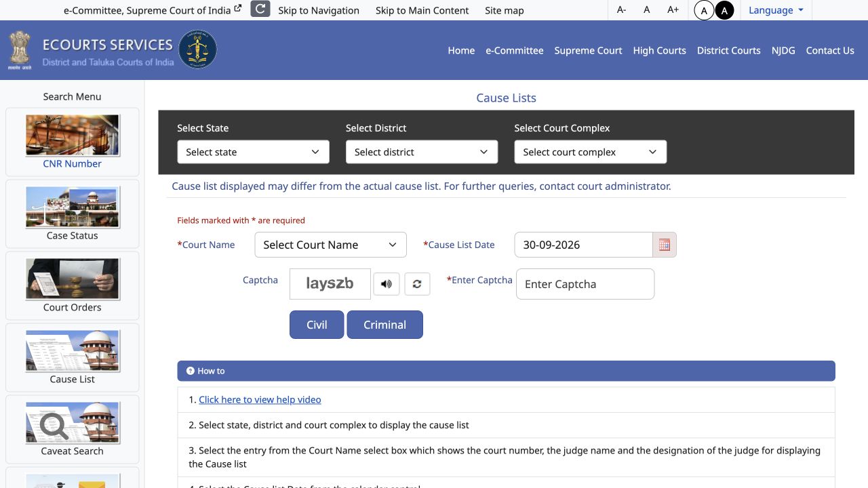Play the captcha audio speaker icon
The image size is (868, 488).
point(387,284)
